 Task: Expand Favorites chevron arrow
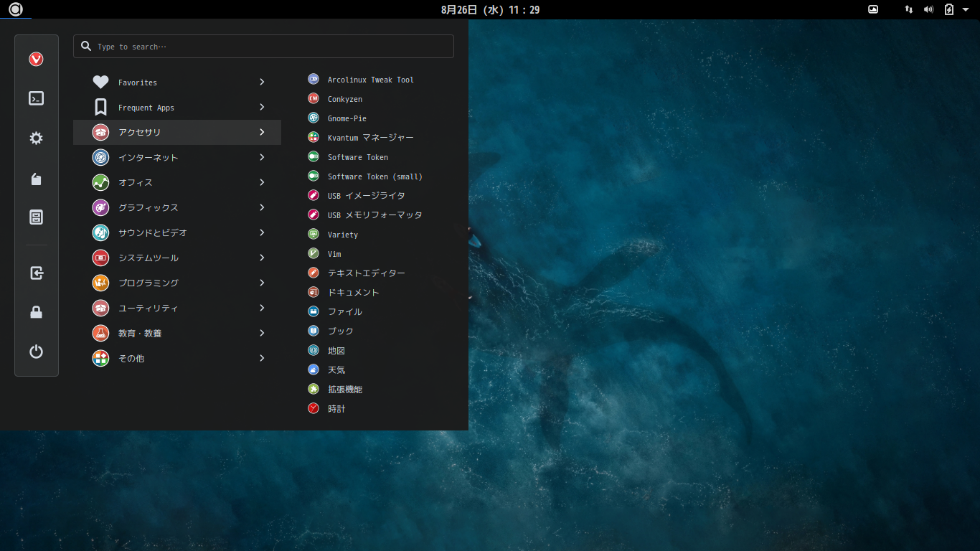[x=262, y=83]
